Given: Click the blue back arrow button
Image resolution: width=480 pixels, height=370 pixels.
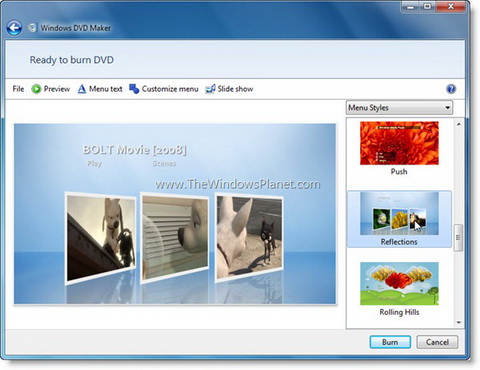Looking at the screenshot, I should coord(14,28).
